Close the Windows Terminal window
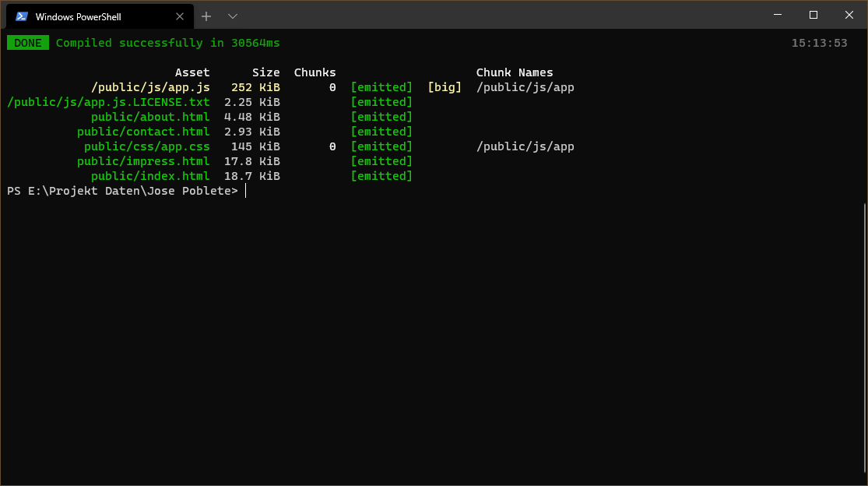The height and width of the screenshot is (486, 868). pos(849,15)
